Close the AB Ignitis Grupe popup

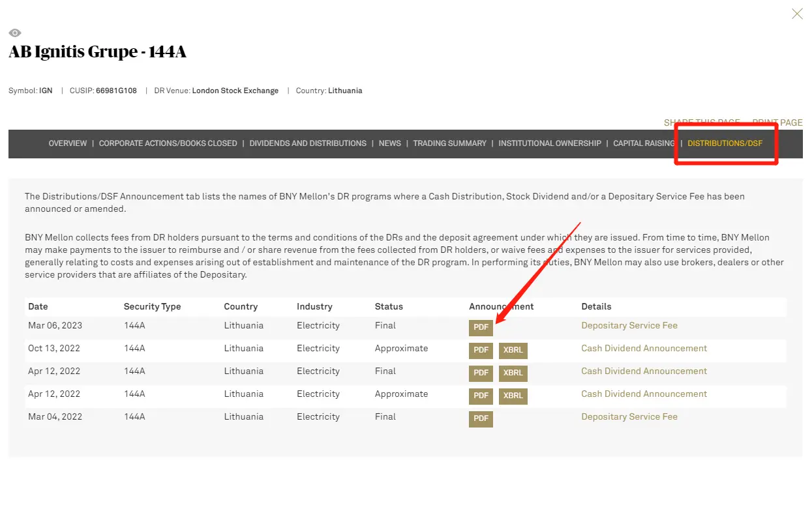(797, 14)
